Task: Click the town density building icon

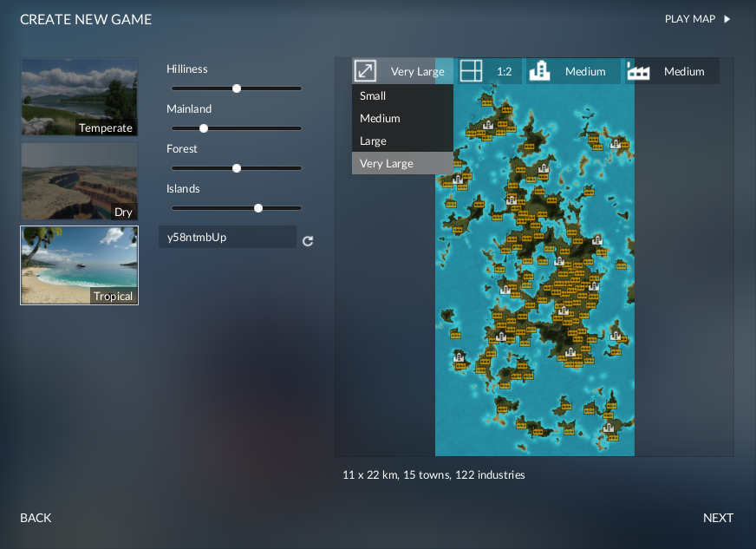Action: pyautogui.click(x=539, y=71)
